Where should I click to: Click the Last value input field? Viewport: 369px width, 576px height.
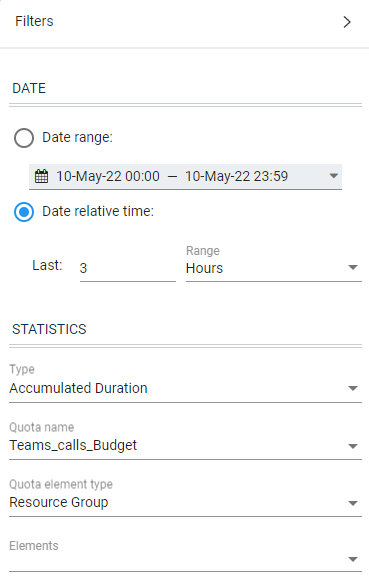pyautogui.click(x=128, y=268)
